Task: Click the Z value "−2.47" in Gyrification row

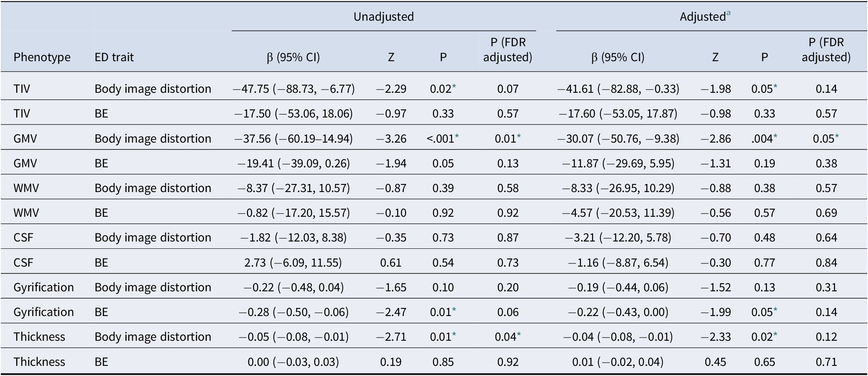Action: pos(391,312)
